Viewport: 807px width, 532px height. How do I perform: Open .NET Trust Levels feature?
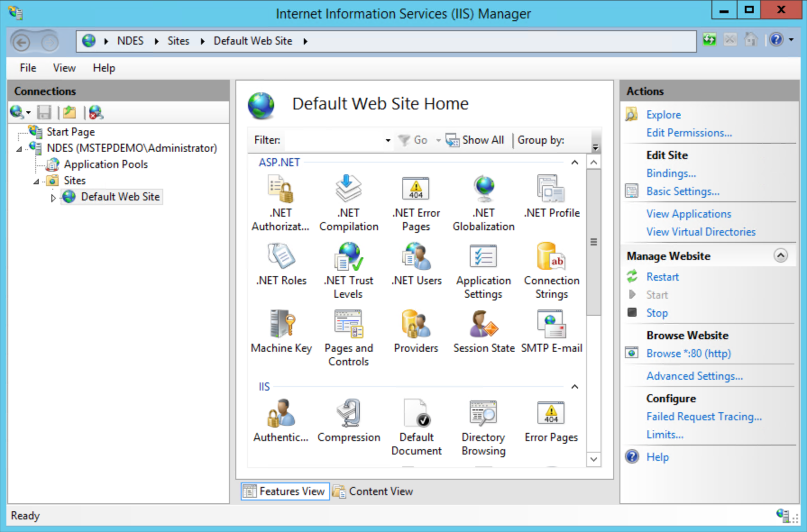(x=348, y=271)
